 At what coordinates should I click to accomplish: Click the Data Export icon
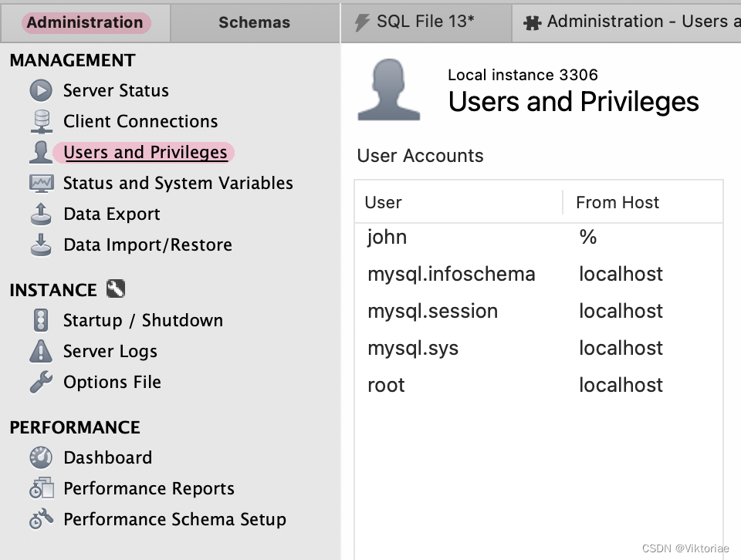click(40, 214)
